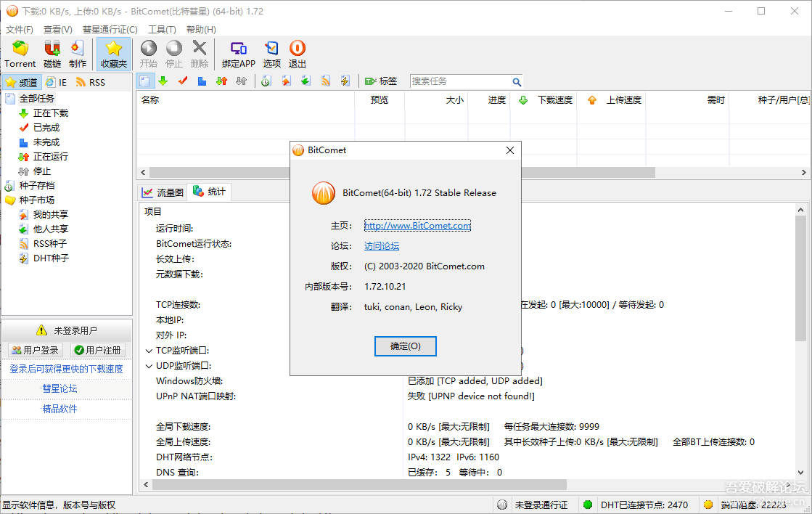812x514 pixels.
Task: Click the 开始 start button
Action: coord(149,54)
